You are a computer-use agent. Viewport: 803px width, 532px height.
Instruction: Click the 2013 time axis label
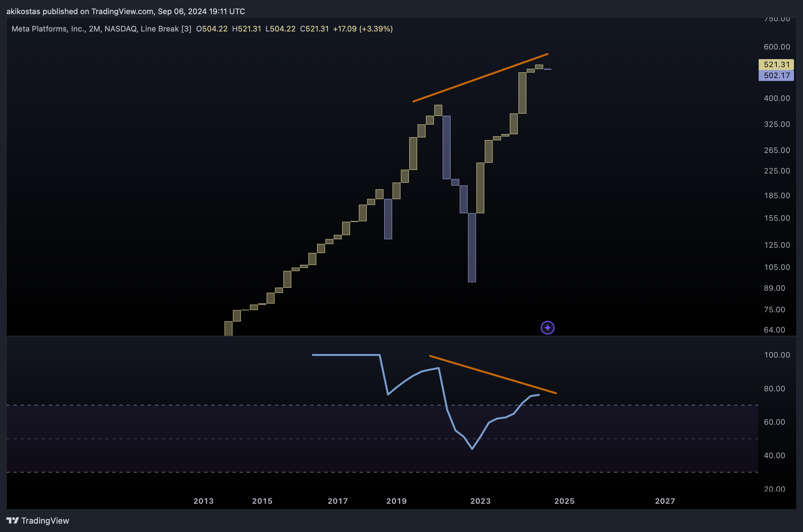coord(204,501)
